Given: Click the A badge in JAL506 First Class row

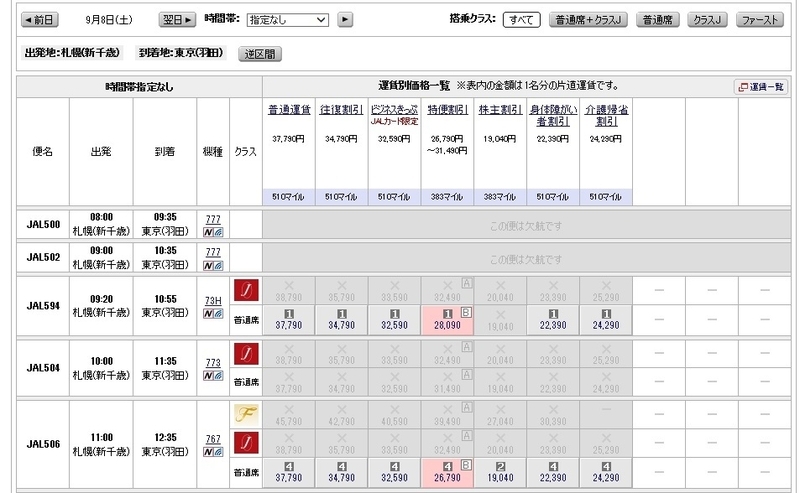Looking at the screenshot, I should tap(466, 407).
